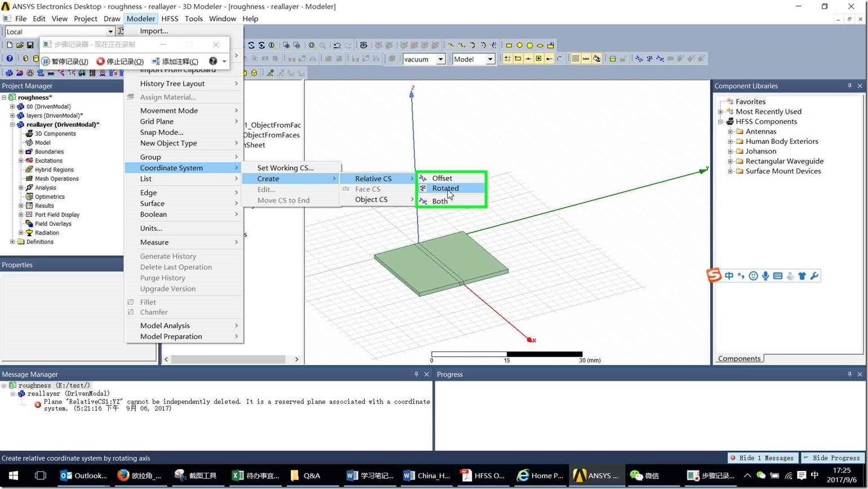Toggle the snap to grid icon
This screenshot has width=868, height=489.
[x=507, y=59]
